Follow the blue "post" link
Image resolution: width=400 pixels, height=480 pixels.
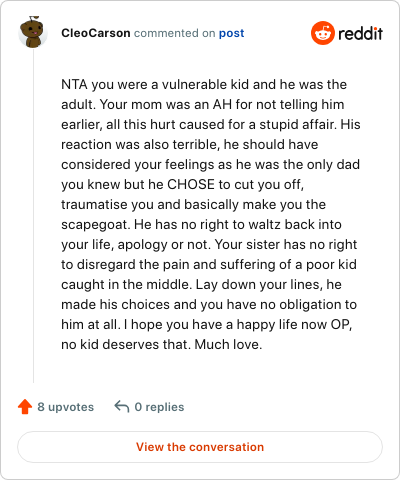[231, 34]
